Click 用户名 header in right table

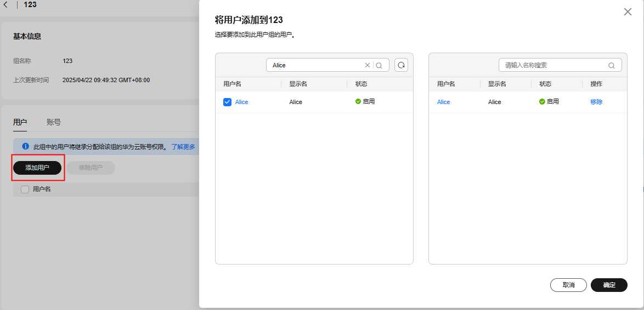click(446, 84)
